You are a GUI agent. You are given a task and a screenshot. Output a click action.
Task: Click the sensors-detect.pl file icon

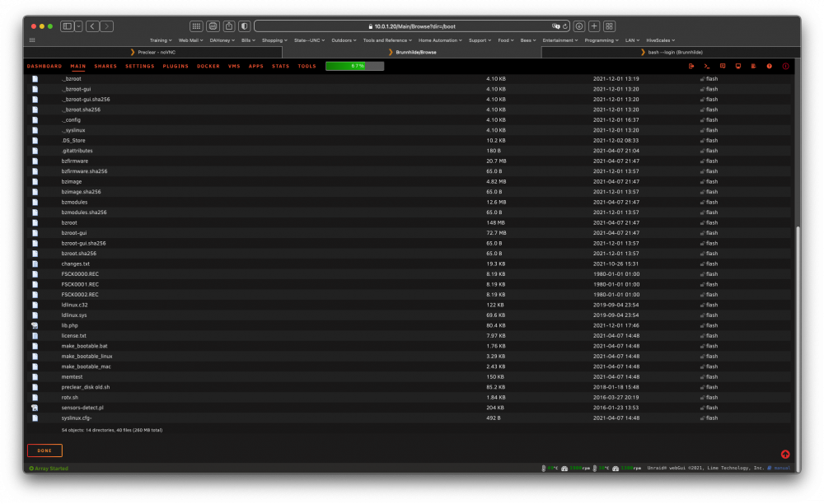[x=35, y=408]
